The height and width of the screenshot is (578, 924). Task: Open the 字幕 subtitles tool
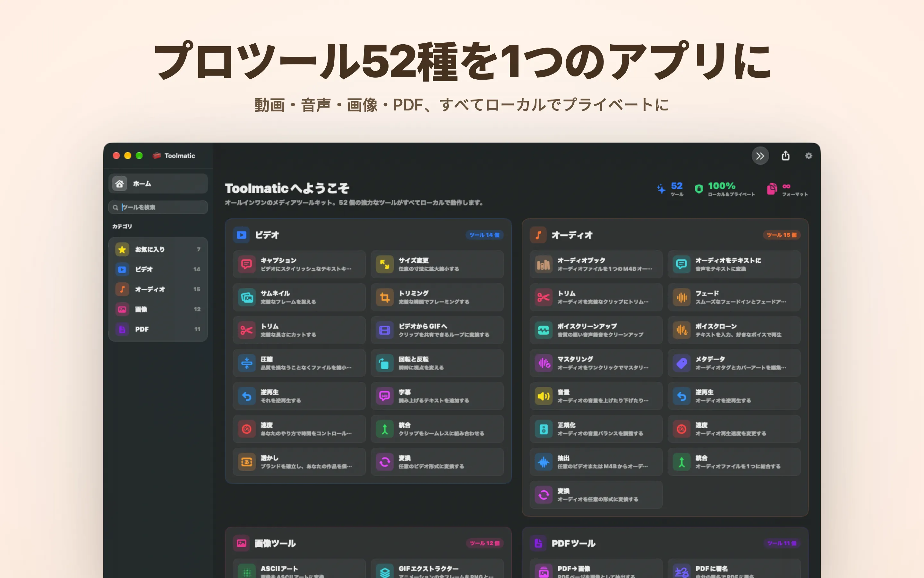coord(437,396)
